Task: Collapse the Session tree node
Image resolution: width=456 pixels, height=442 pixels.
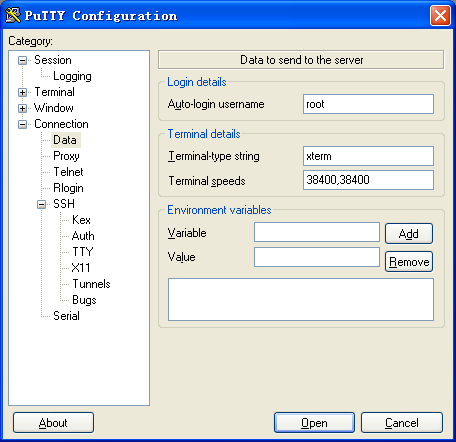Action: click(x=22, y=60)
